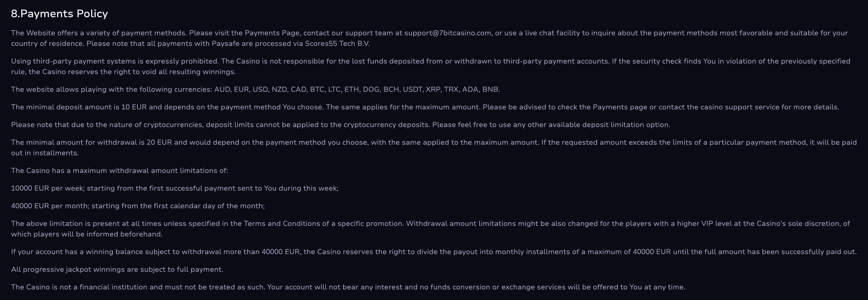
Task: Click the progressive jackpot winnings line
Action: (117, 269)
